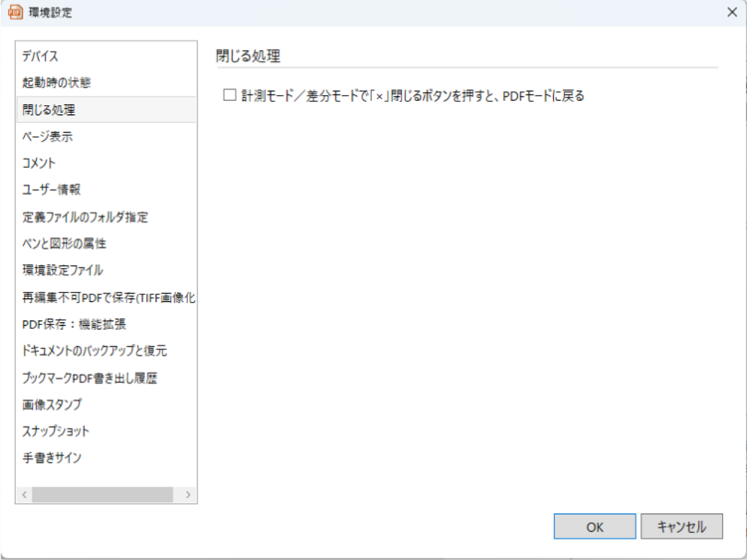Screen dimensions: 747x560
Task: Select スナップショット in the sidebar
Action: (x=56, y=431)
